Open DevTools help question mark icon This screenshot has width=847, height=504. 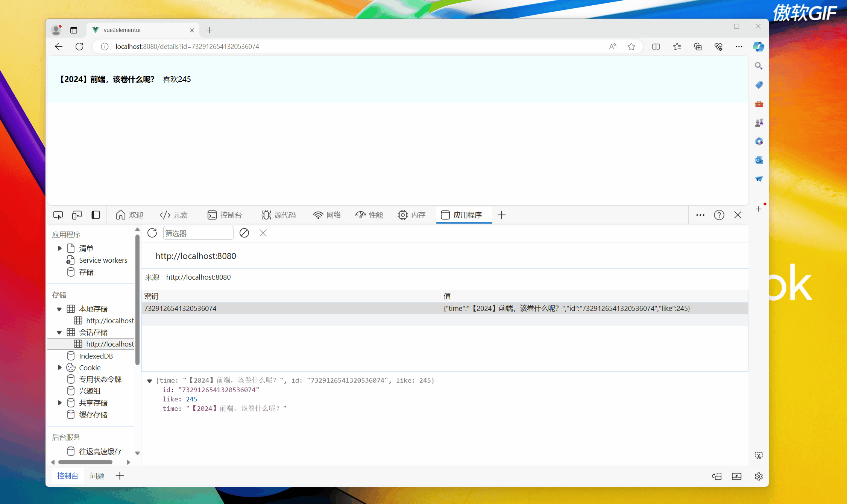[719, 215]
